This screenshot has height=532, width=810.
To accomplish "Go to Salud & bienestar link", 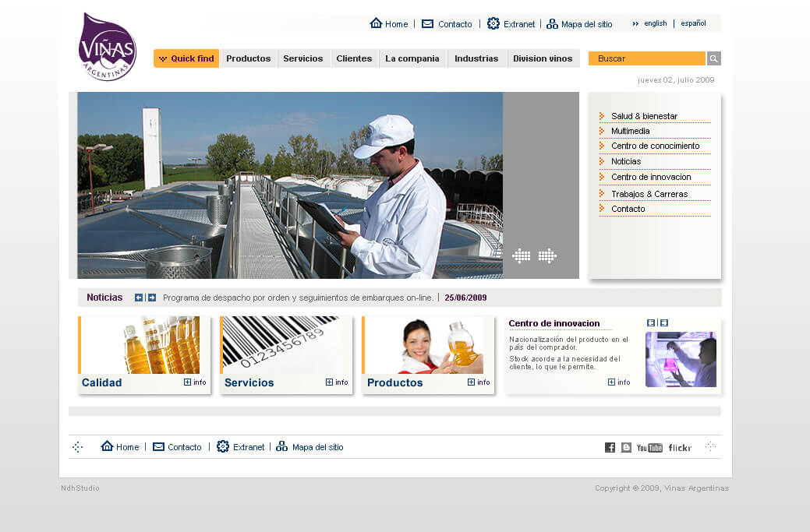I will 644,116.
